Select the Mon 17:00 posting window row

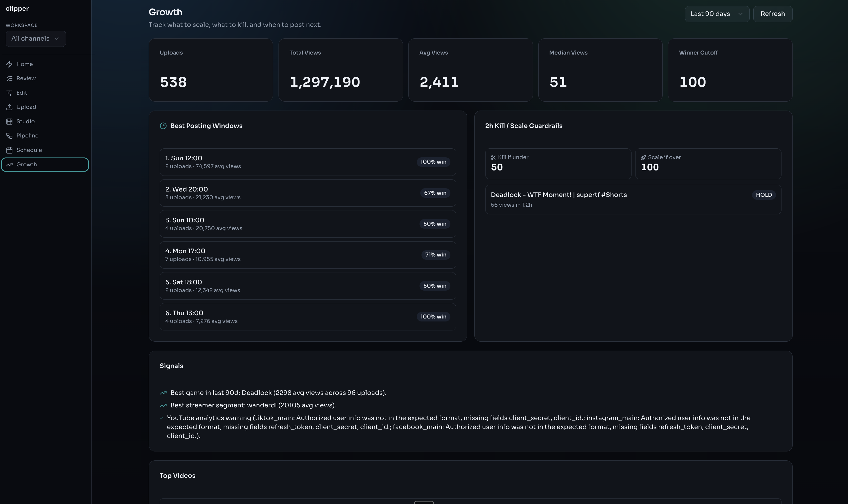pos(307,255)
